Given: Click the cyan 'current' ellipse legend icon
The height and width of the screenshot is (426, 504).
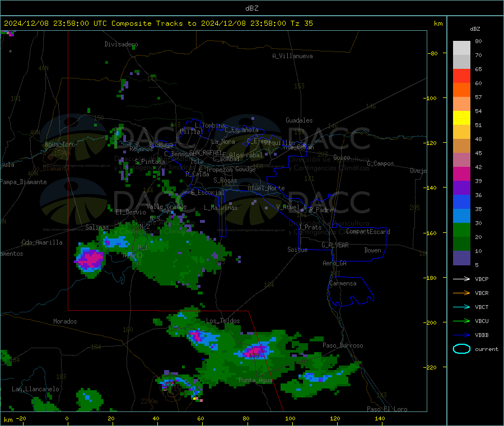Looking at the screenshot, I should pyautogui.click(x=461, y=349).
